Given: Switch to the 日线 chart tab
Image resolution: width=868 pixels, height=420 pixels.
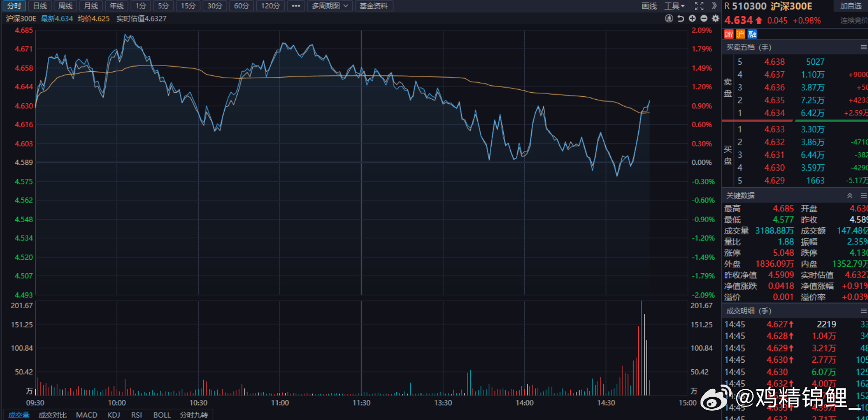Looking at the screenshot, I should [40, 6].
